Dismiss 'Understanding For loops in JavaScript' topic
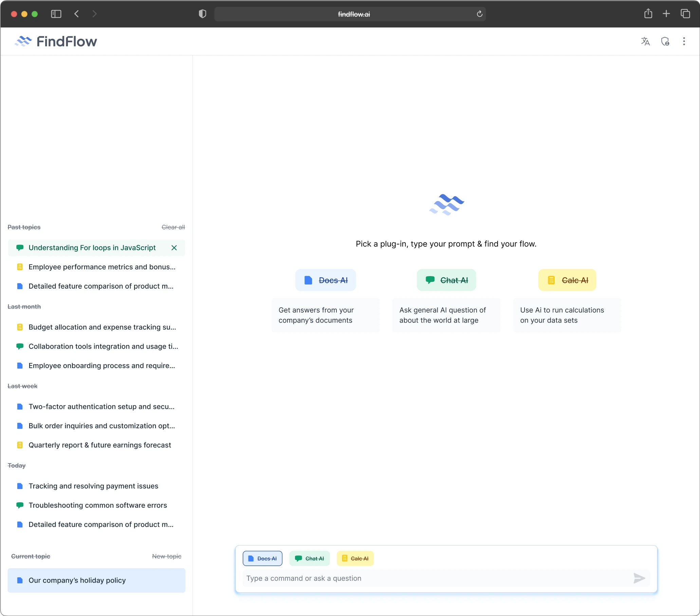The height and width of the screenshot is (616, 700). point(173,248)
